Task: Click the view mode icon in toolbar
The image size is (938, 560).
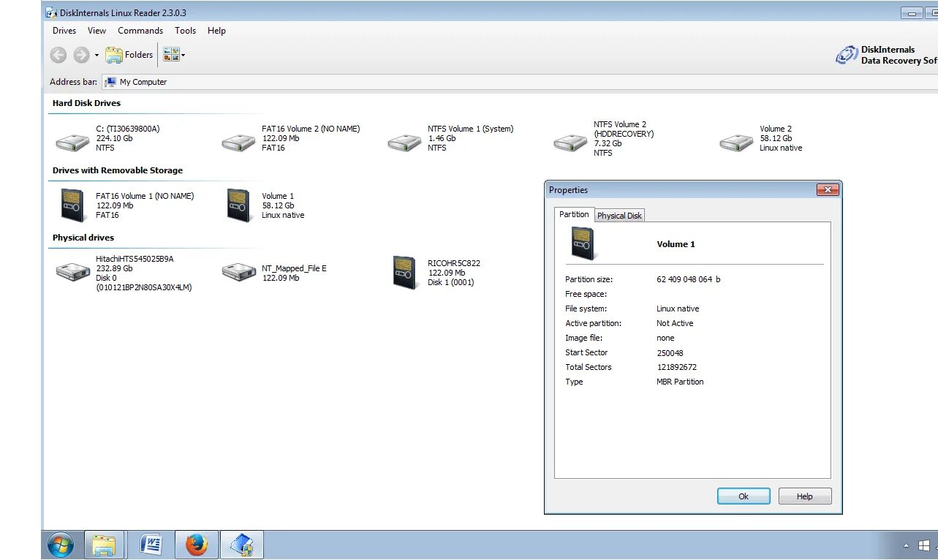Action: point(171,54)
